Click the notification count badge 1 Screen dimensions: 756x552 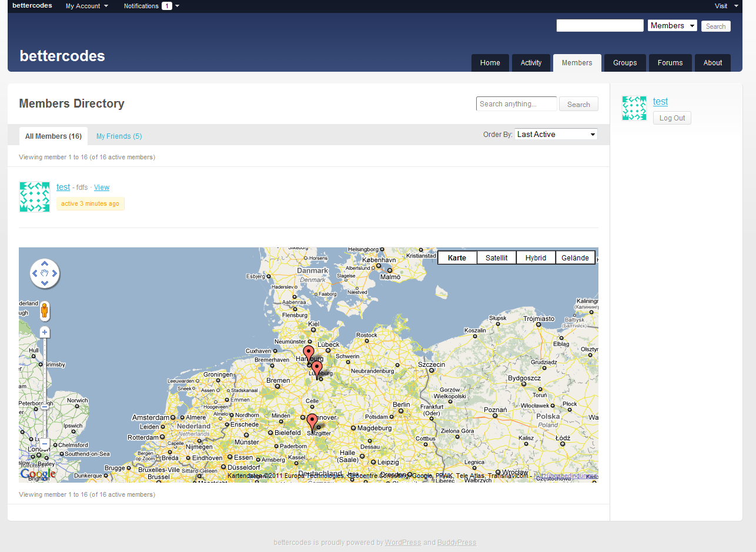tap(167, 6)
